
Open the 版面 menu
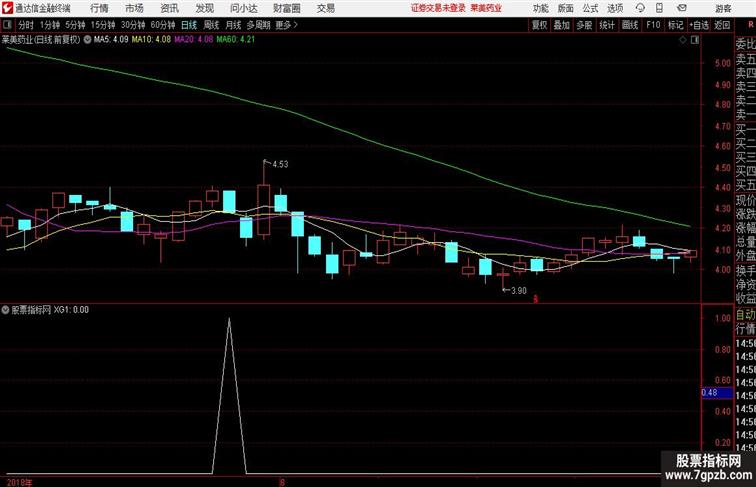566,8
